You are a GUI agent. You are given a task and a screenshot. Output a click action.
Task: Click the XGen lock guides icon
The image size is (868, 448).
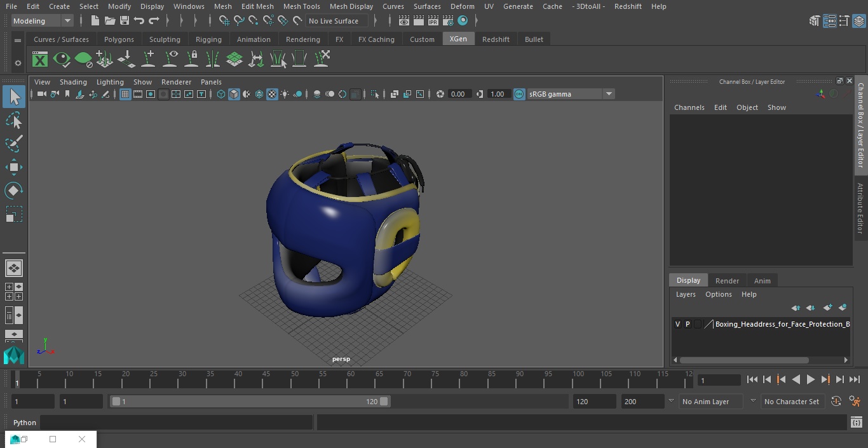191,60
